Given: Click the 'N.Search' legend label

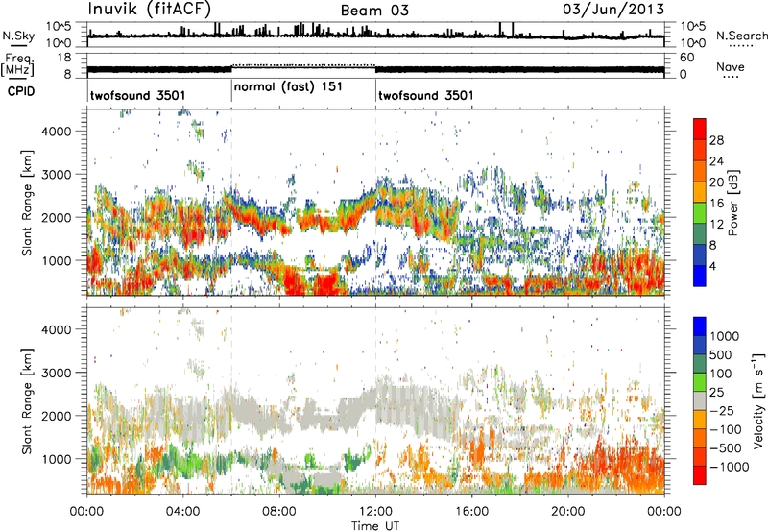Looking at the screenshot, I should 742,36.
